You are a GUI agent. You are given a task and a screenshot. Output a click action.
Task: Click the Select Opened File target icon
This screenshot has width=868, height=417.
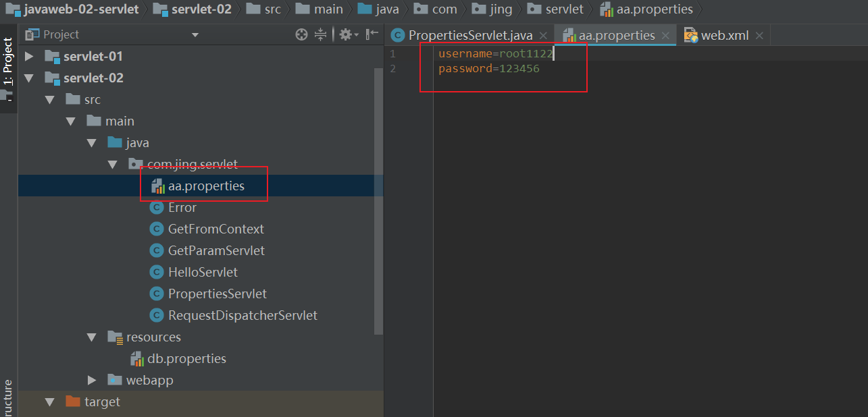point(301,34)
